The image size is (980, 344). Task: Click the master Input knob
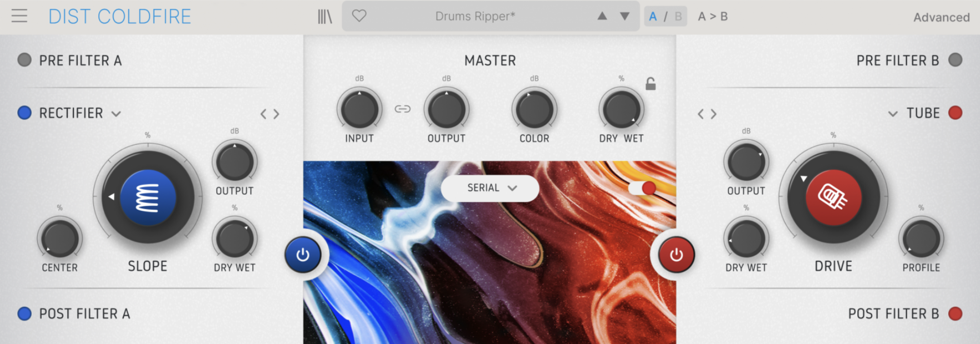click(359, 109)
